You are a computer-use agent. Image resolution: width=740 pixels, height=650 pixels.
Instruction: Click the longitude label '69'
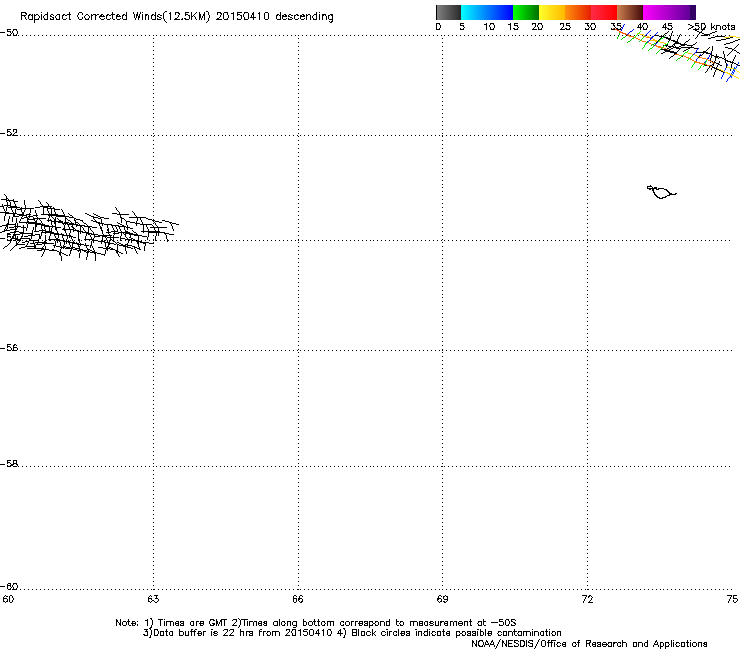pos(442,599)
